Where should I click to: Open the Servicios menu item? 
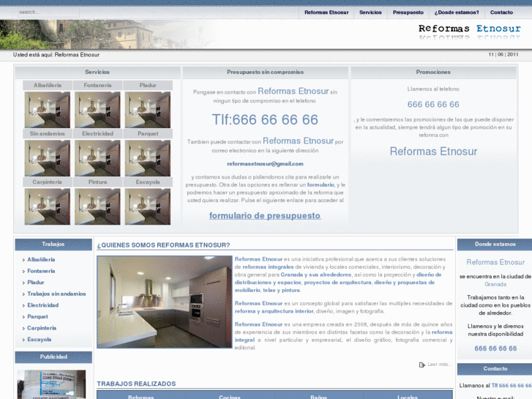pyautogui.click(x=370, y=12)
